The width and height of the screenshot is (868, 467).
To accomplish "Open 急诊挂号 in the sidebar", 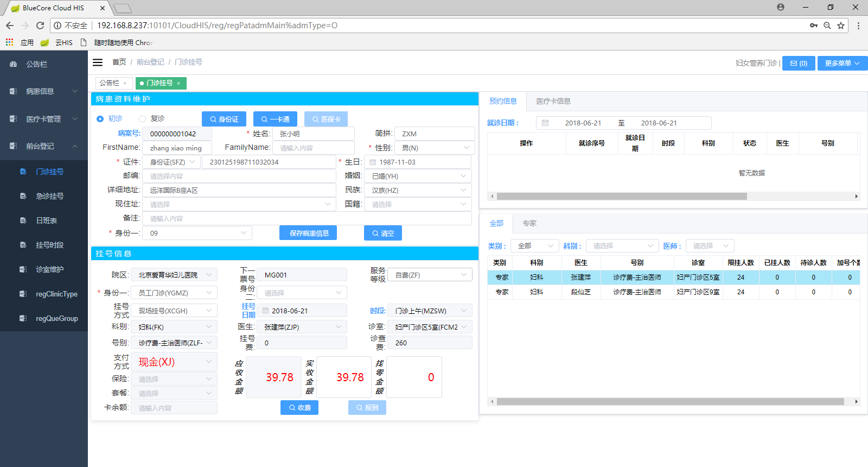I will coord(44,196).
